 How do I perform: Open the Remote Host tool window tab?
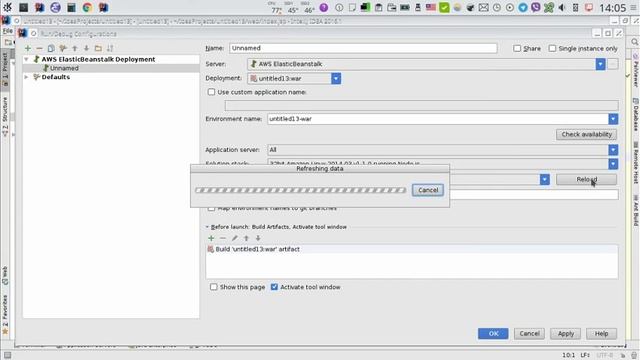click(x=636, y=162)
